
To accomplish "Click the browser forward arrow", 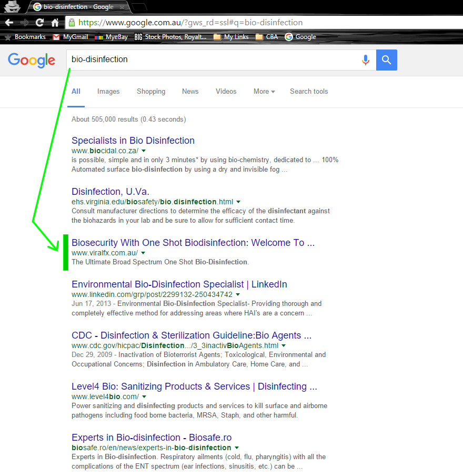I will (24, 23).
